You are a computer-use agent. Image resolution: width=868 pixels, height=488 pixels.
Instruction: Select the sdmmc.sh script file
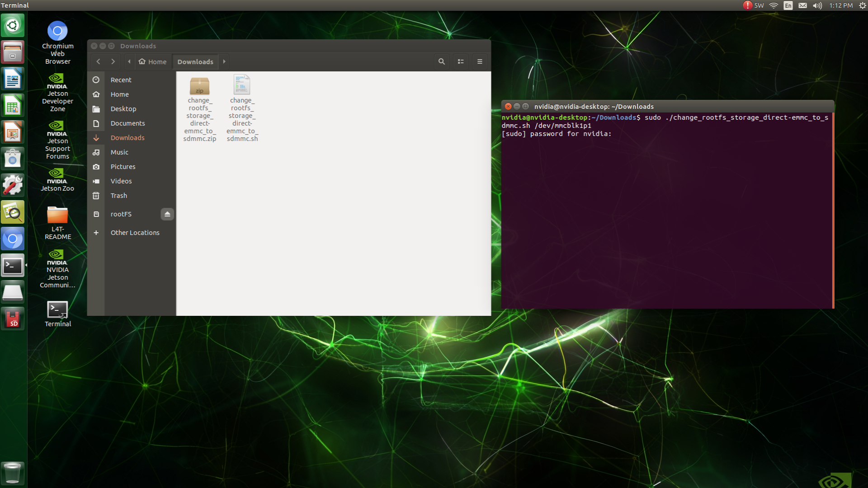[x=242, y=85]
